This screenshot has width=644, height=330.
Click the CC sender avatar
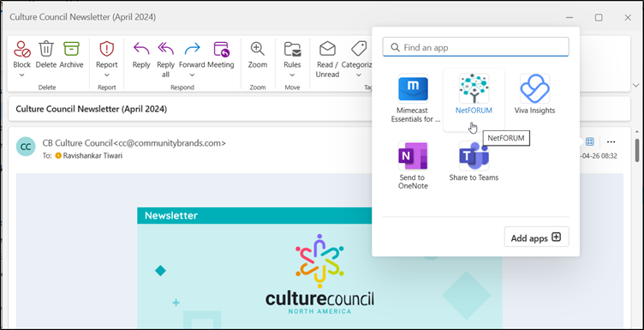pos(26,147)
